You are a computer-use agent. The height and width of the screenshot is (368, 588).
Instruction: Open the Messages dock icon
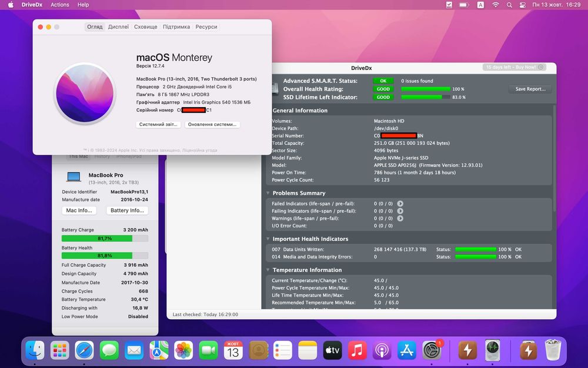pos(109,351)
